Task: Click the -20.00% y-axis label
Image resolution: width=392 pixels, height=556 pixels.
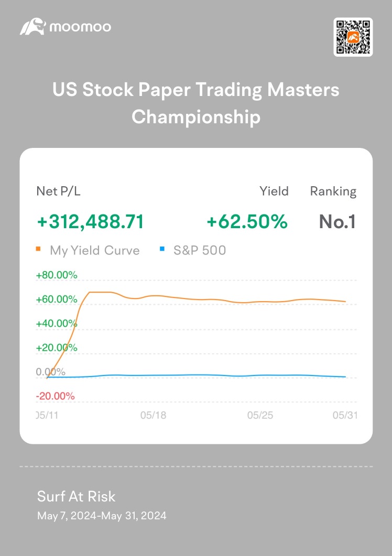Action: click(55, 396)
